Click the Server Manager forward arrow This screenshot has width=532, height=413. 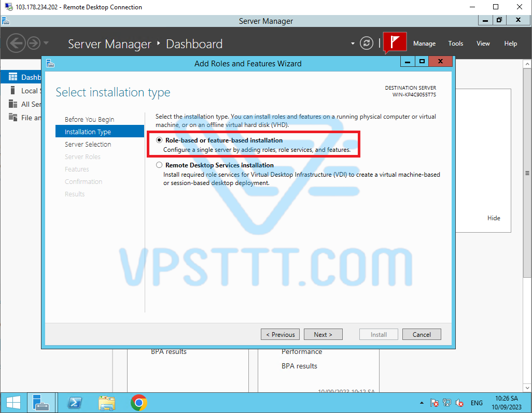coord(34,44)
